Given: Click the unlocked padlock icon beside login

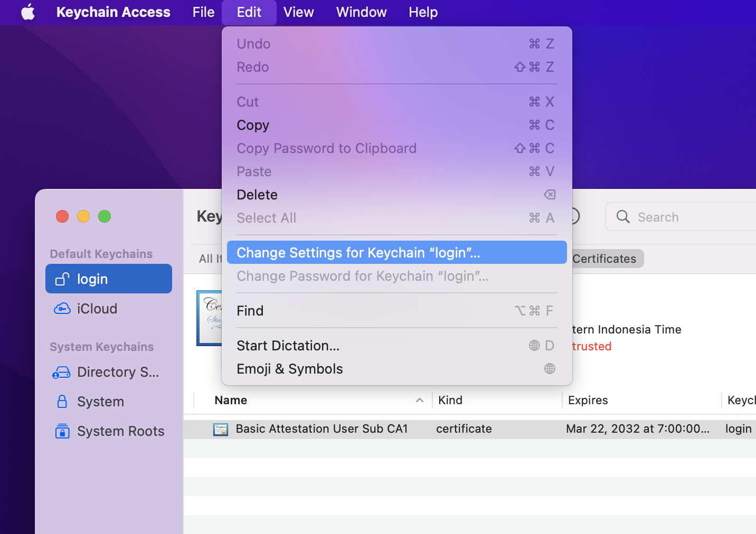Looking at the screenshot, I should coord(62,279).
